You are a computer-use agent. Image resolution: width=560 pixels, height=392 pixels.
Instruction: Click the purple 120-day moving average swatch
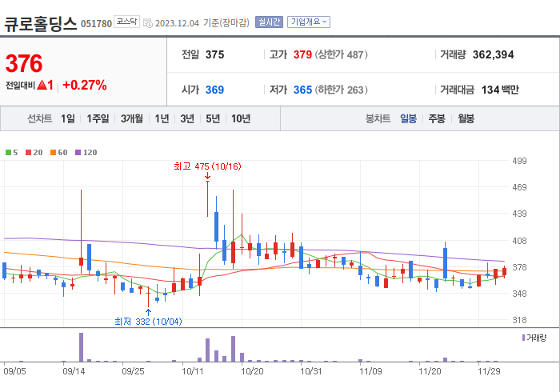[78, 153]
